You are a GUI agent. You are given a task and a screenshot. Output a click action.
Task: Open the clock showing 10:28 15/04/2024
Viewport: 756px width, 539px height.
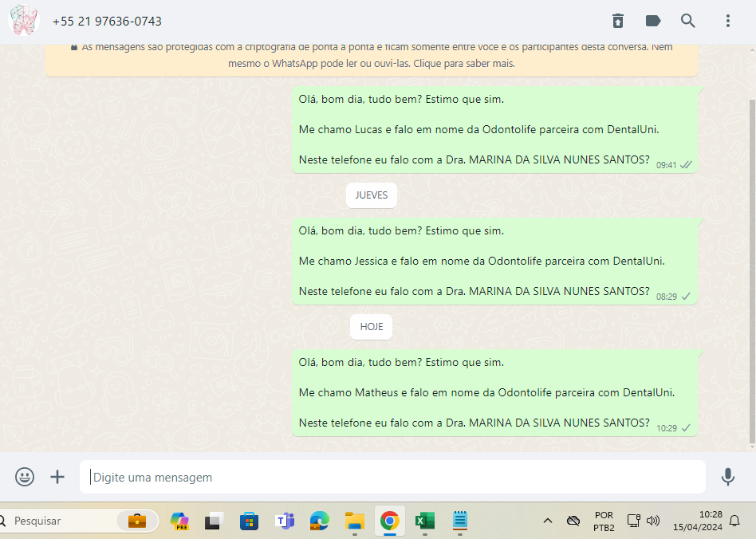click(x=698, y=521)
